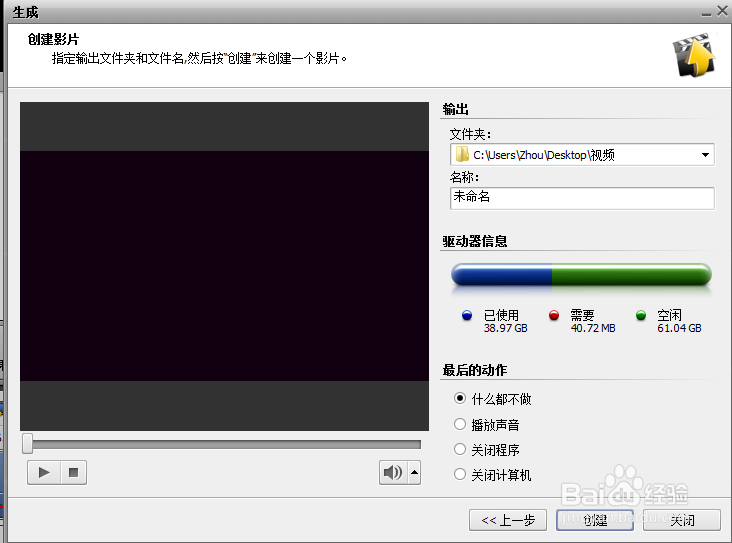Stop the preview playback
This screenshot has width=732, height=543.
[73, 472]
